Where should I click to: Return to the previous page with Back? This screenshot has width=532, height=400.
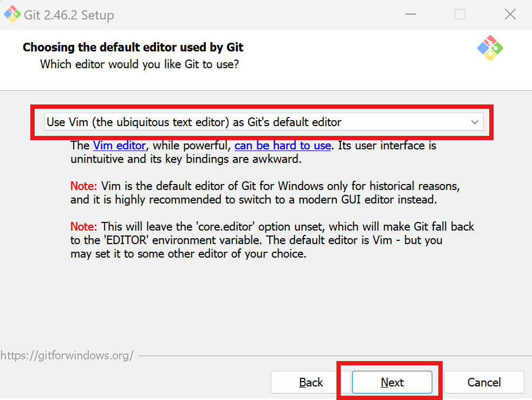tap(310, 382)
